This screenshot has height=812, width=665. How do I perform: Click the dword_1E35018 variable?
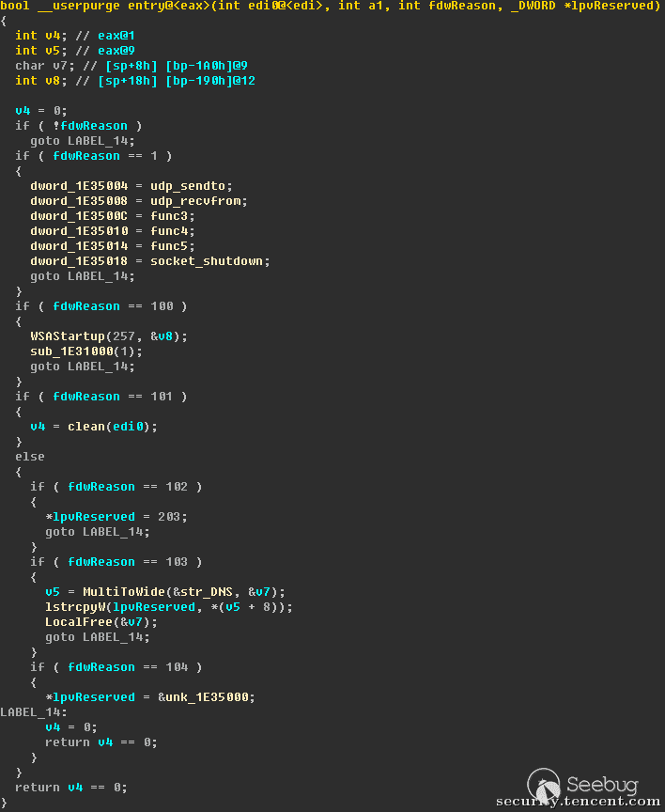tap(79, 261)
